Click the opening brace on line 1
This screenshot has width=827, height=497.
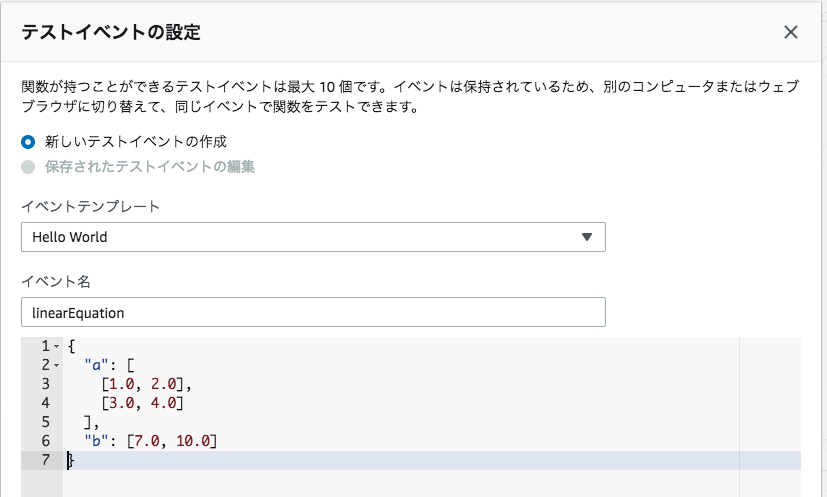71,346
